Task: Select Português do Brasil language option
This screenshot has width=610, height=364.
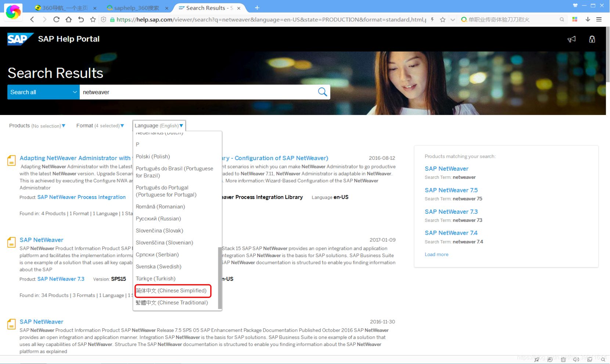Action: point(175,172)
